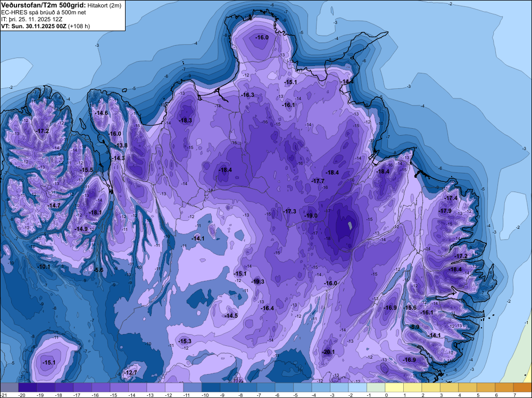Pick the -8 legend color swatch

pos(248,387)
